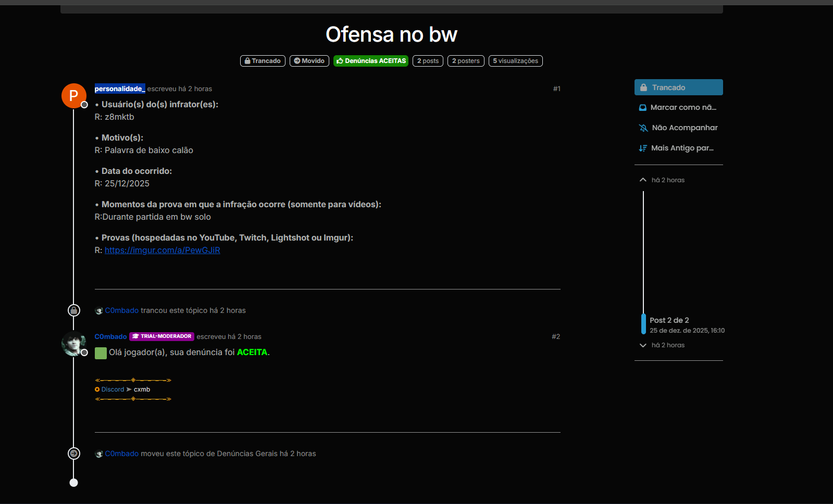Image resolution: width=833 pixels, height=504 pixels.
Task: Click the blue post scrubber handle
Action: tap(643, 324)
